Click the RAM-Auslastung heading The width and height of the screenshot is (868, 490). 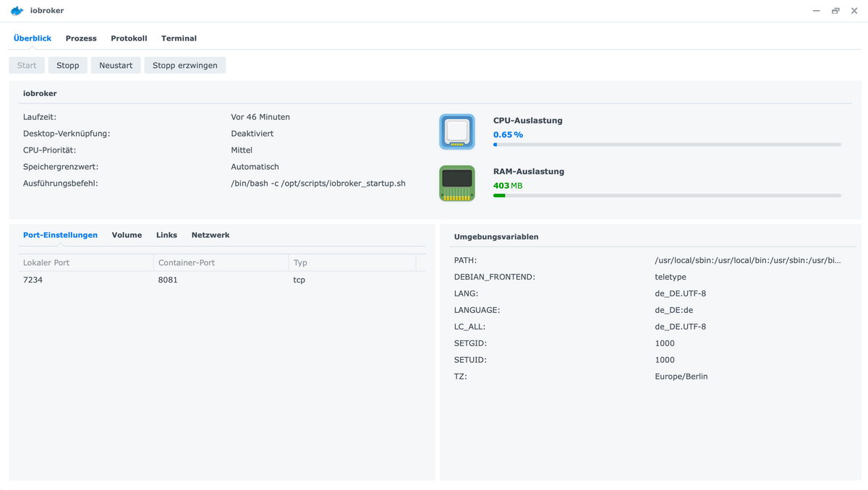coord(529,172)
